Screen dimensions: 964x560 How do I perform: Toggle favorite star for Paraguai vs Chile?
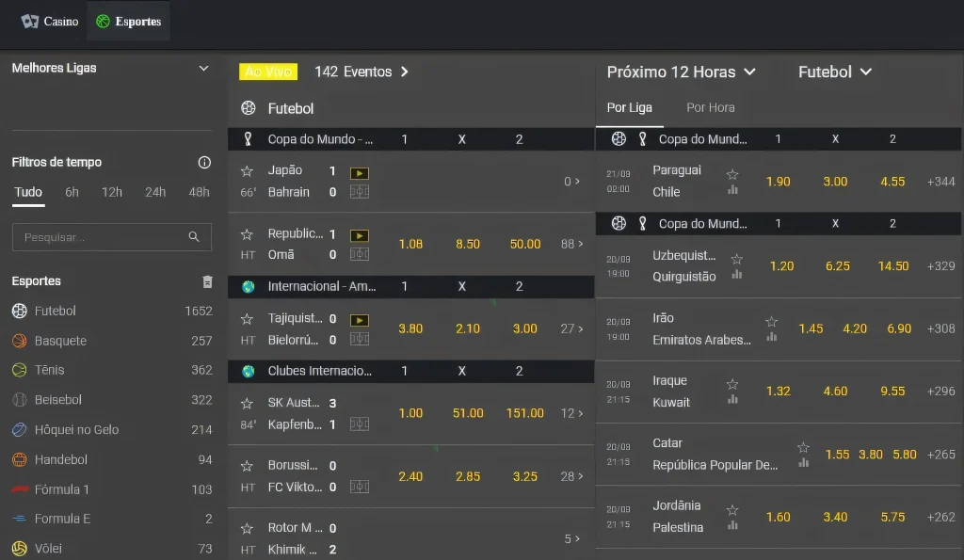(732, 174)
